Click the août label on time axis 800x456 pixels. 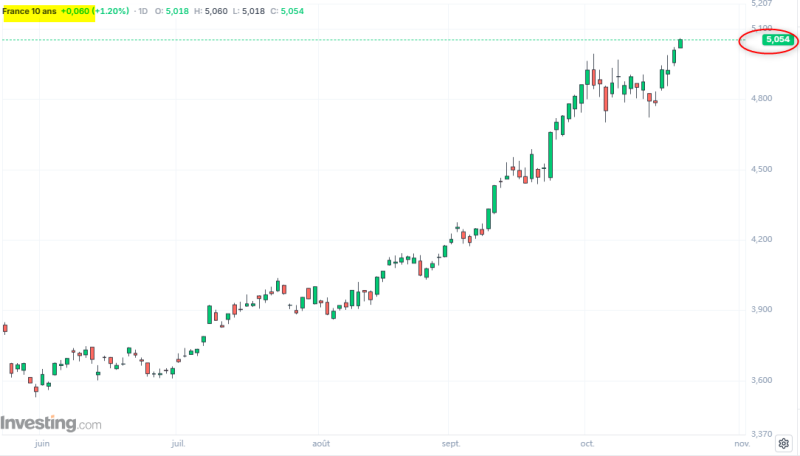click(321, 443)
